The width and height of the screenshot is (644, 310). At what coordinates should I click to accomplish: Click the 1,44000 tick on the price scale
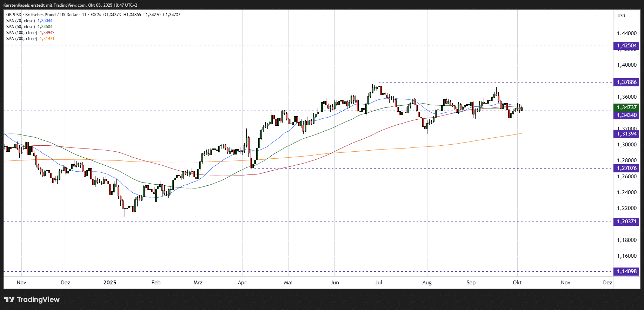626,33
